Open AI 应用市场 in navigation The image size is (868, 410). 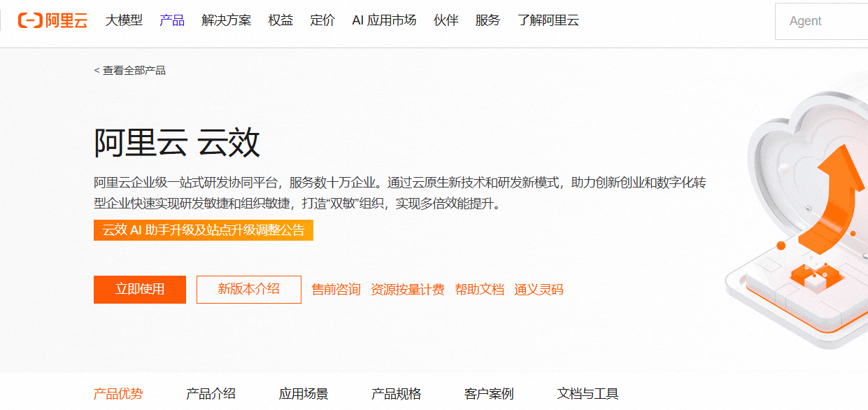384,20
